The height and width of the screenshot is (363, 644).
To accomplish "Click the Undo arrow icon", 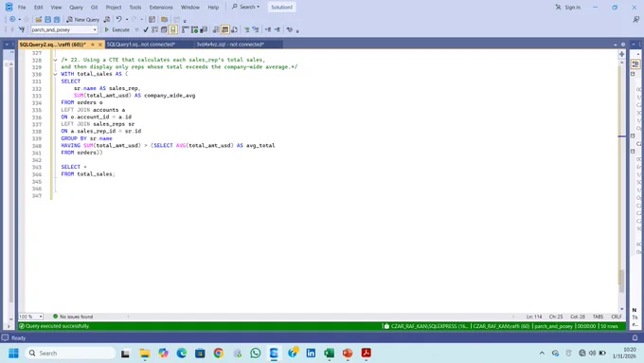I will pyautogui.click(x=118, y=19).
